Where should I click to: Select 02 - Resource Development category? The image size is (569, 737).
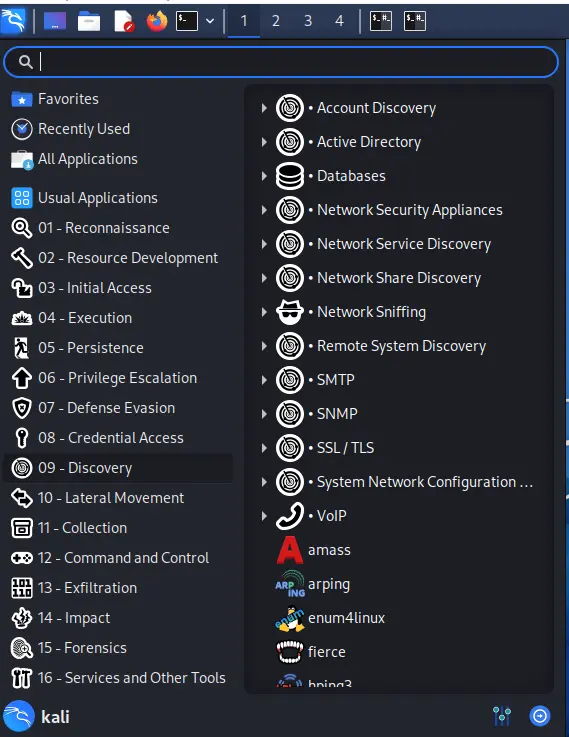117,258
